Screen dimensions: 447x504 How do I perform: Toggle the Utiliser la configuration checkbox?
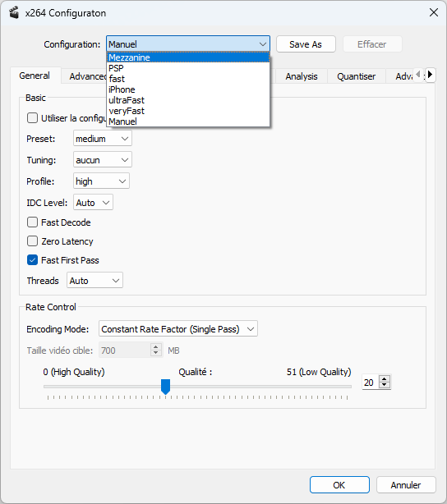pos(32,118)
